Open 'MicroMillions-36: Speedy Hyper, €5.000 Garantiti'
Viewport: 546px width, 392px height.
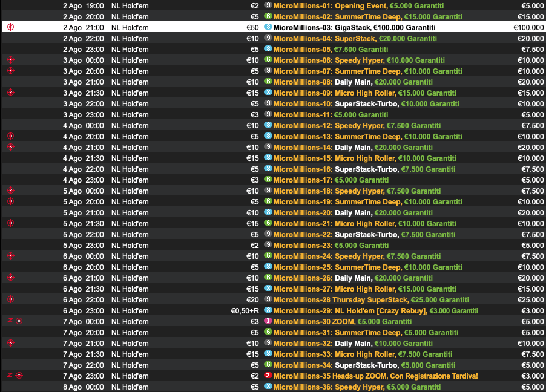pyautogui.click(x=357, y=387)
